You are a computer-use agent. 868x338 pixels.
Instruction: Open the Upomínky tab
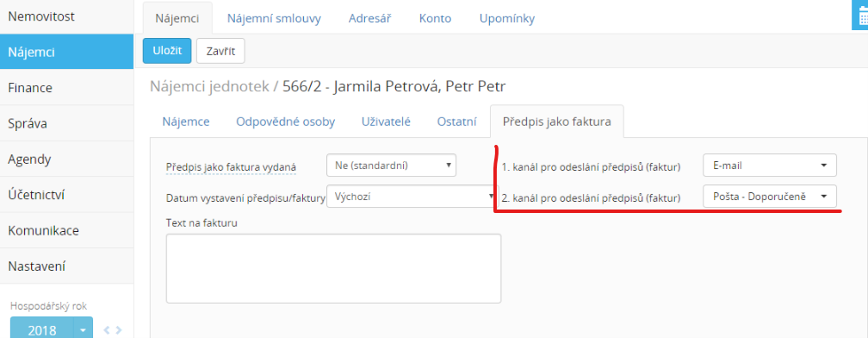507,18
